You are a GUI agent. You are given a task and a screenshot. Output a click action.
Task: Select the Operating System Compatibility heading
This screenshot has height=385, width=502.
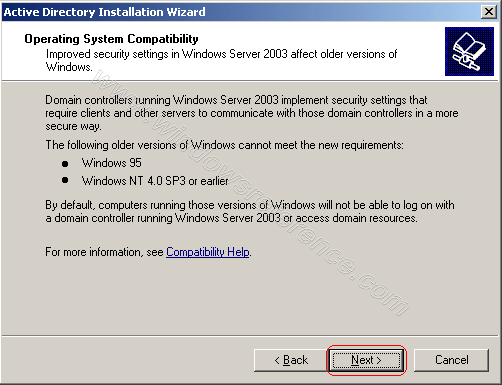pos(111,39)
